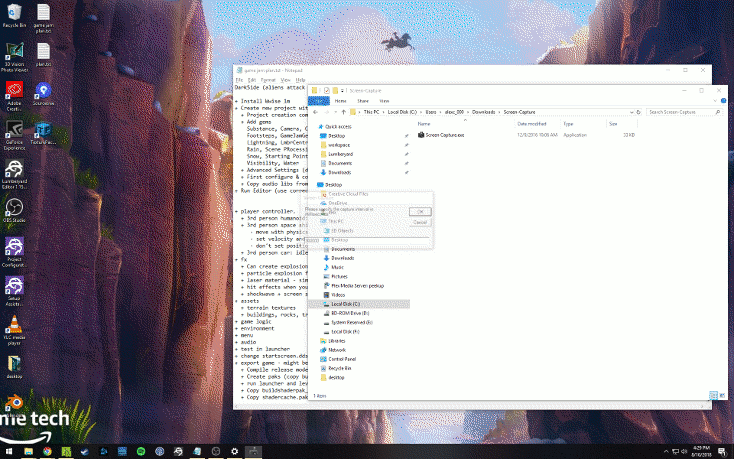The image size is (734, 459).
Task: Click the capture interval text field
Action: click(x=367, y=240)
